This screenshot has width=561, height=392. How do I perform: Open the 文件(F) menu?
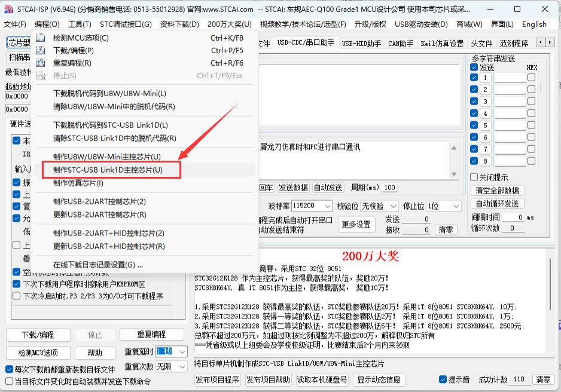tap(15, 24)
